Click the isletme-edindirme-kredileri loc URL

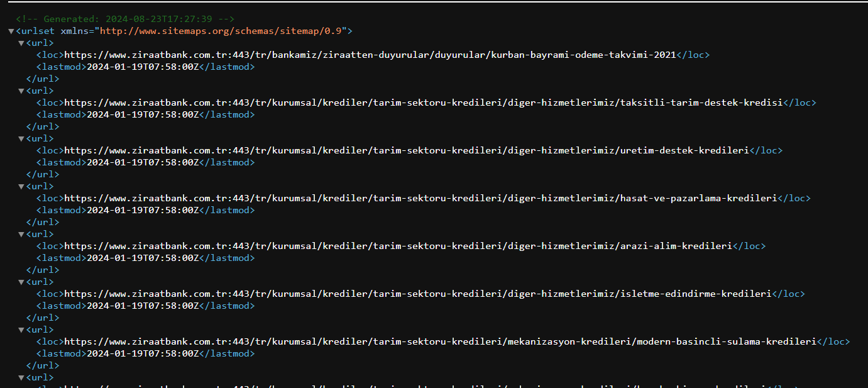pyautogui.click(x=418, y=294)
